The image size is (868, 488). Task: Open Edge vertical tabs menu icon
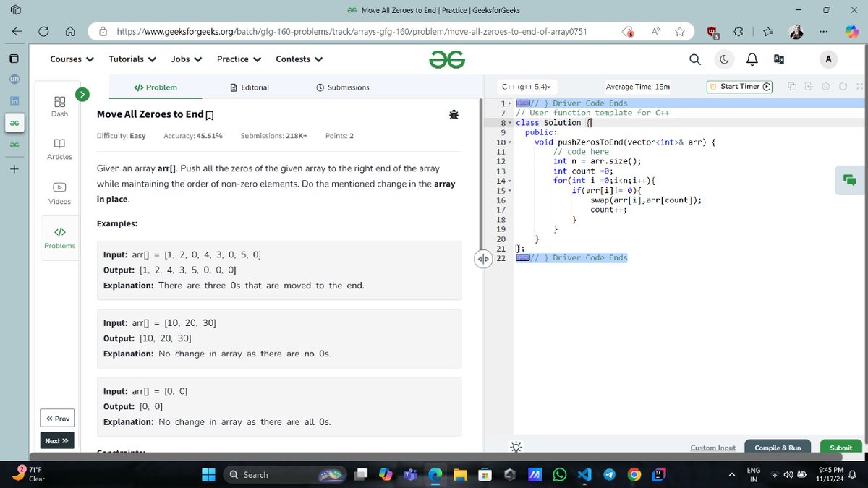point(14,59)
